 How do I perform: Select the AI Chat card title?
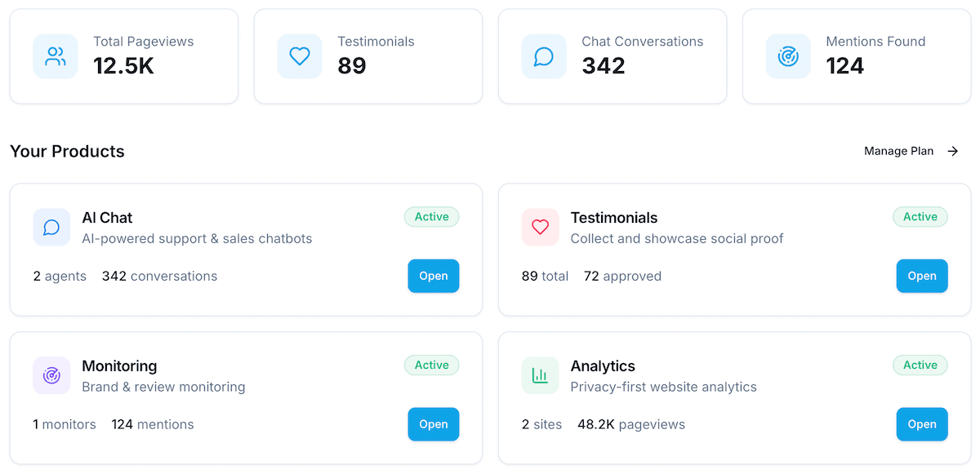coord(107,218)
